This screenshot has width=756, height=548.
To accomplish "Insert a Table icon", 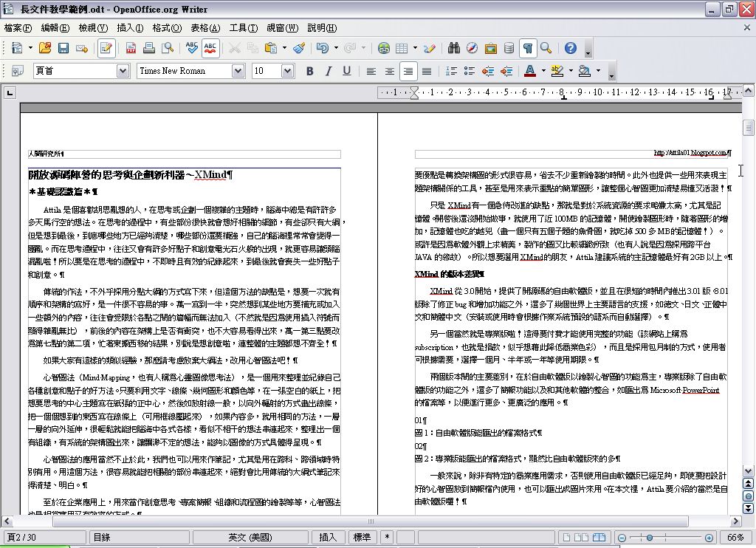I will point(402,48).
